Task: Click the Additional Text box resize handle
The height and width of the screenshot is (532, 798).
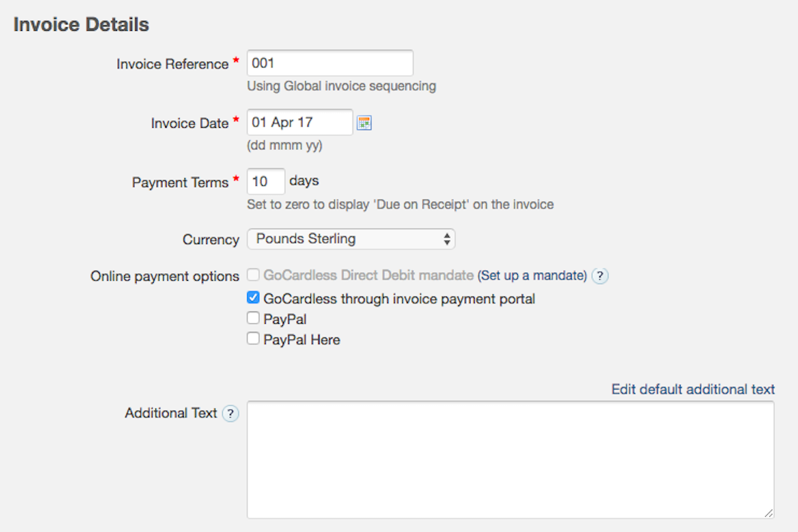Action: 769,513
